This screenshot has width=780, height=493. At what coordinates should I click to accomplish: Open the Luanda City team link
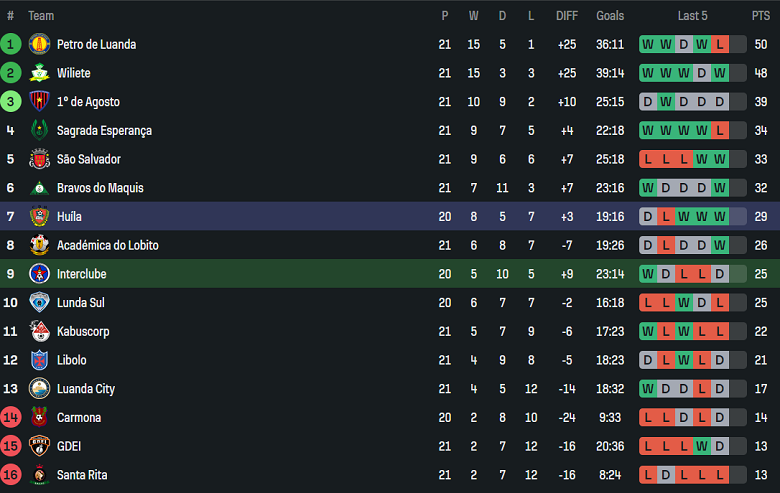tap(85, 389)
